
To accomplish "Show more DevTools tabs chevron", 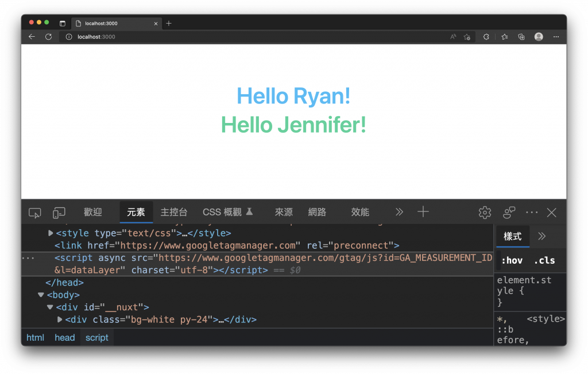I will coord(400,212).
